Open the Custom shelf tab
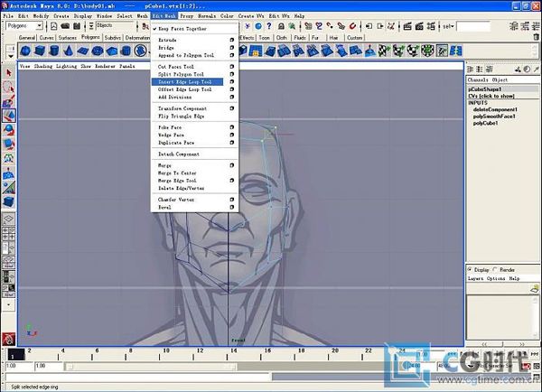The width and height of the screenshot is (542, 392). point(355,38)
